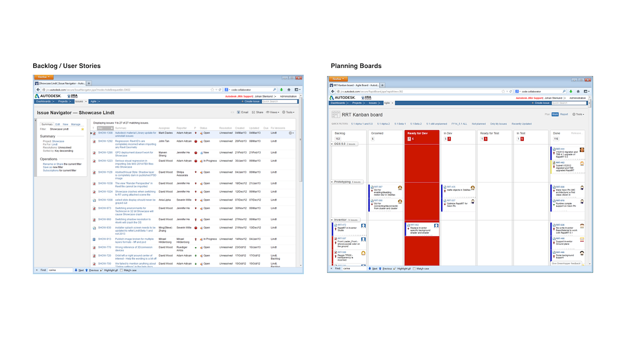Click search magnifier in Issue Navigator browser search box
The image size is (644, 361).
click(x=274, y=89)
